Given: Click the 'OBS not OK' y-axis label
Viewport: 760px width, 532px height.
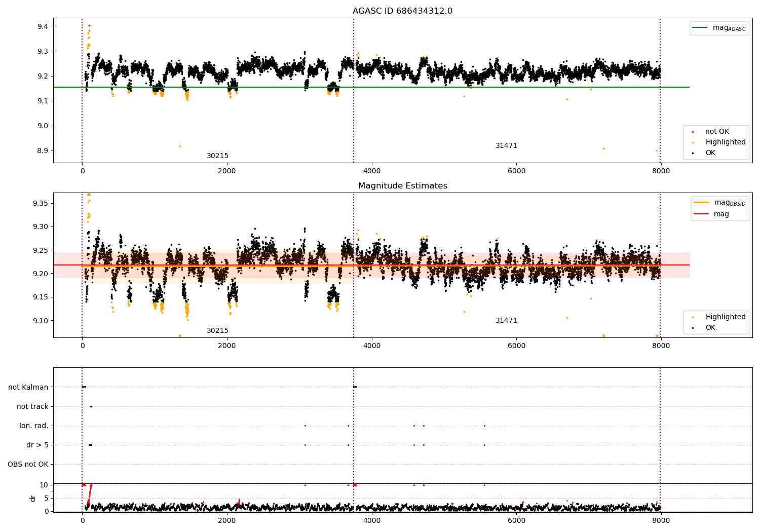Looking at the screenshot, I should tap(28, 464).
